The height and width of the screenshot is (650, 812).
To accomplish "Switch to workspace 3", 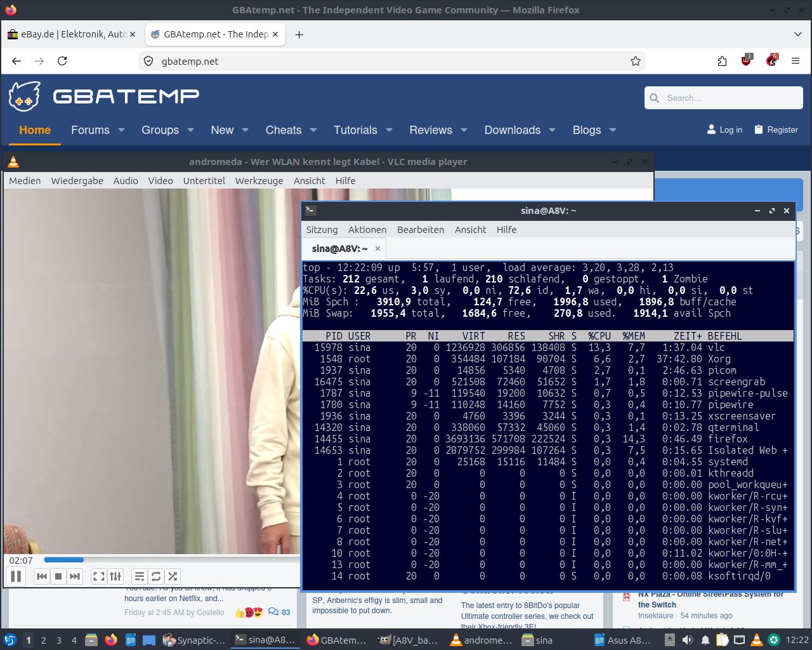I will (58, 640).
